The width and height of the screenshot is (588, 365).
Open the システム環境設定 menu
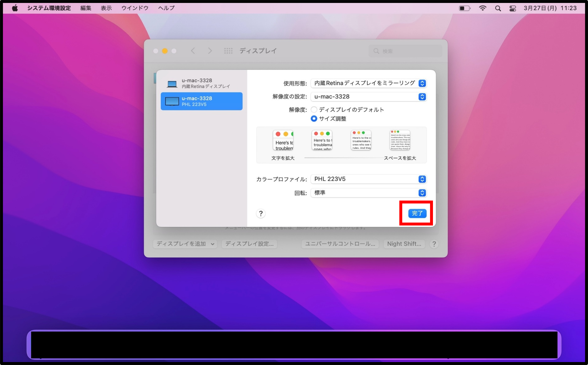pos(49,8)
